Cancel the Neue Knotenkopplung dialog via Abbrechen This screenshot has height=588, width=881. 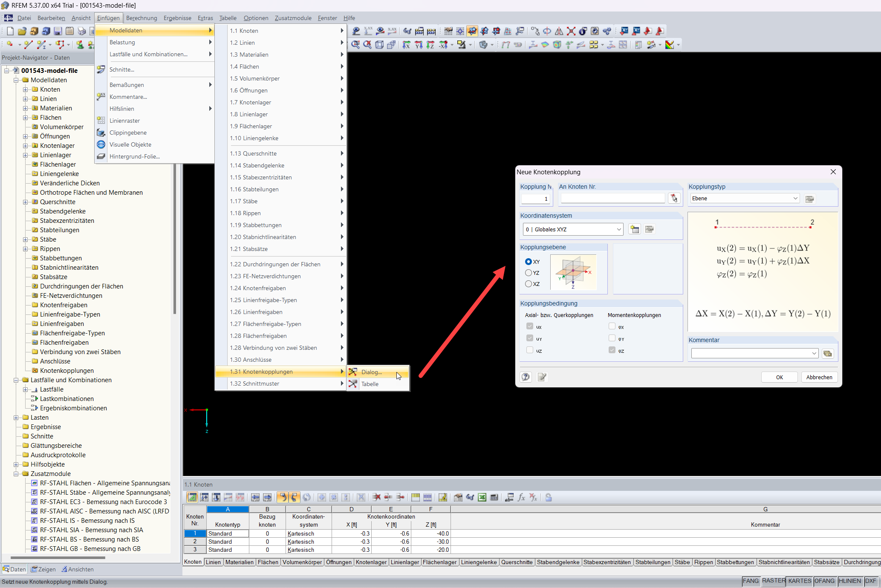[819, 377]
